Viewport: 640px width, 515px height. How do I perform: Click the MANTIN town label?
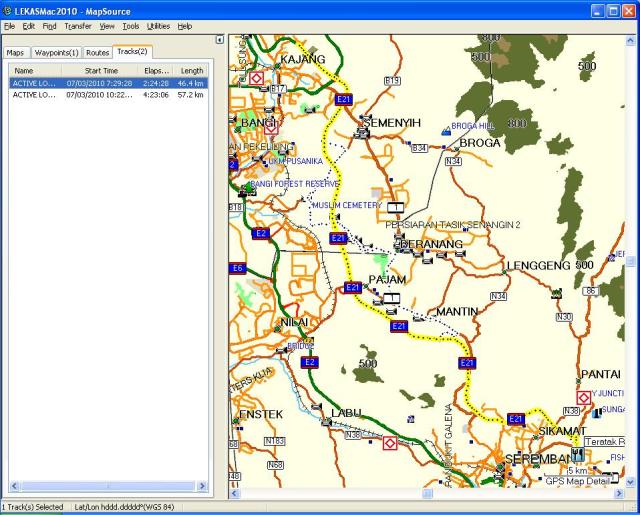pyautogui.click(x=457, y=311)
